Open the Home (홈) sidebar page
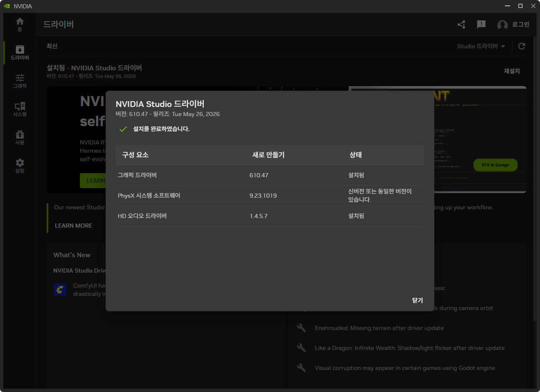This screenshot has height=392, width=540. 20,25
